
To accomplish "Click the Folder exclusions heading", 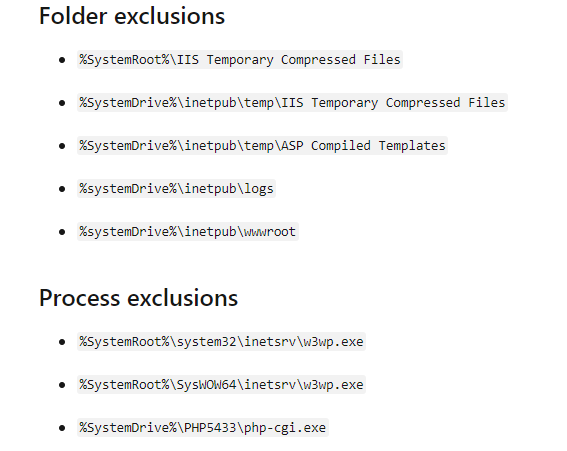I will pyautogui.click(x=132, y=16).
